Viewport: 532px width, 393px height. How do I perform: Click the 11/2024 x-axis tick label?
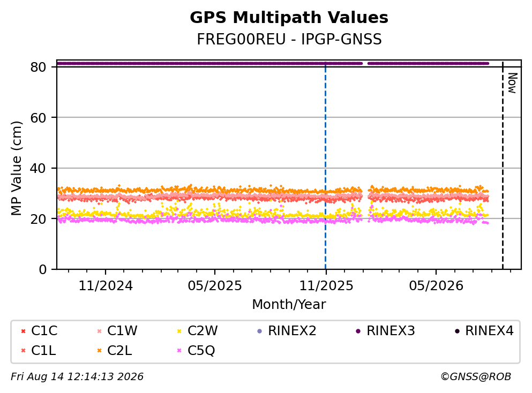(x=106, y=286)
